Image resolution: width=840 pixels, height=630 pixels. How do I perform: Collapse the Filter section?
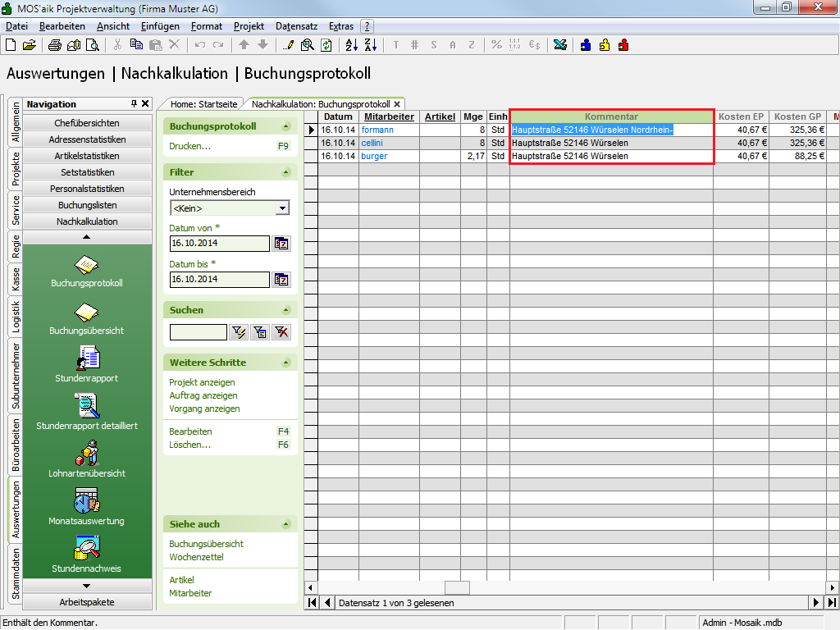(285, 172)
